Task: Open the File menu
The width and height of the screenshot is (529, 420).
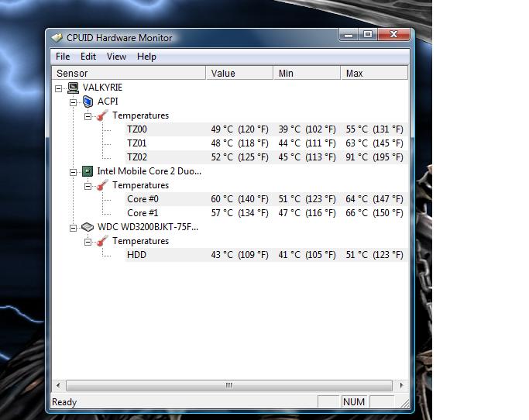Action: pos(63,57)
